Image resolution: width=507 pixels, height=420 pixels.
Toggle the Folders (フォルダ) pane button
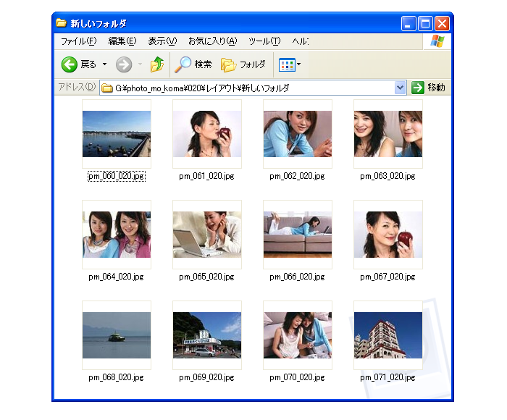coord(243,64)
